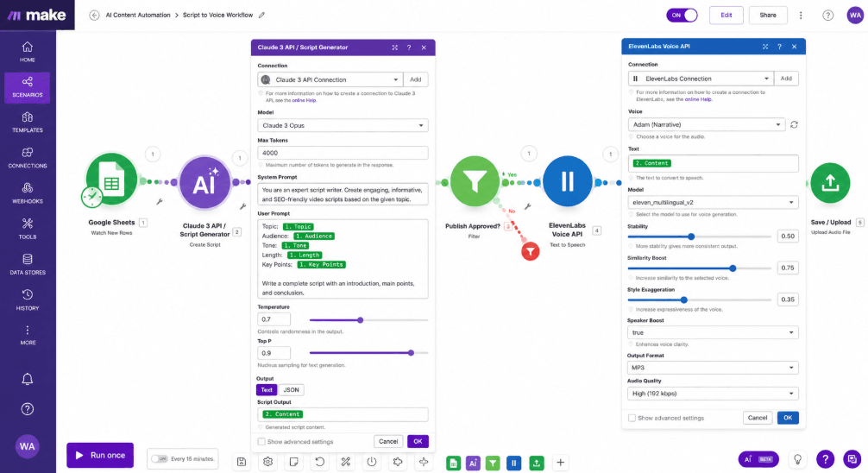Click the Edit button in top bar
Image resolution: width=868 pixels, height=473 pixels.
[726, 15]
